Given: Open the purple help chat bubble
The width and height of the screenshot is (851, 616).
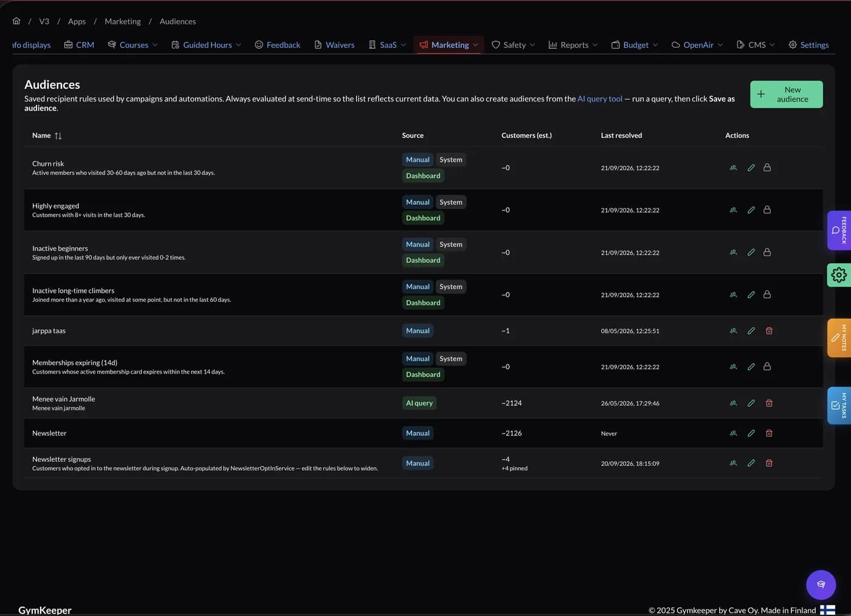Looking at the screenshot, I should (x=821, y=584).
